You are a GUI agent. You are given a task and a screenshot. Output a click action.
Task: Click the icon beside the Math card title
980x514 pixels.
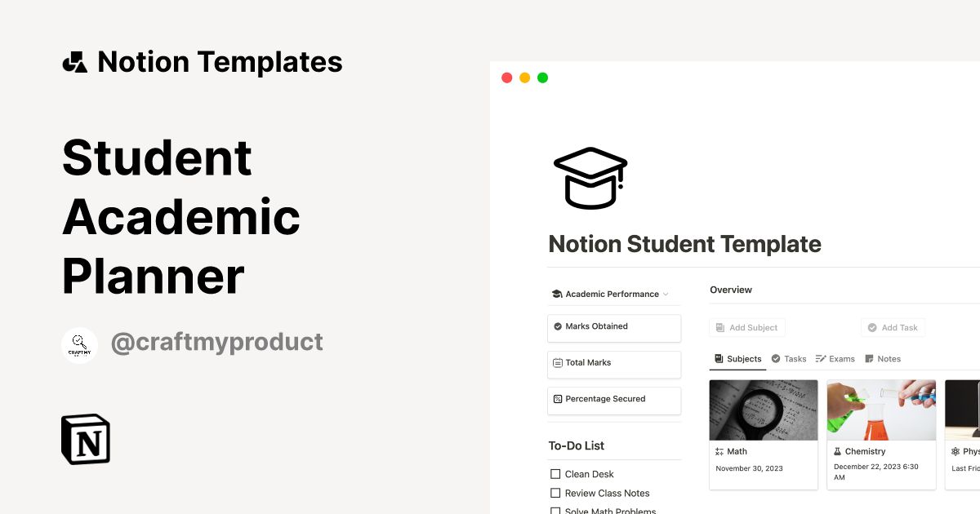720,451
